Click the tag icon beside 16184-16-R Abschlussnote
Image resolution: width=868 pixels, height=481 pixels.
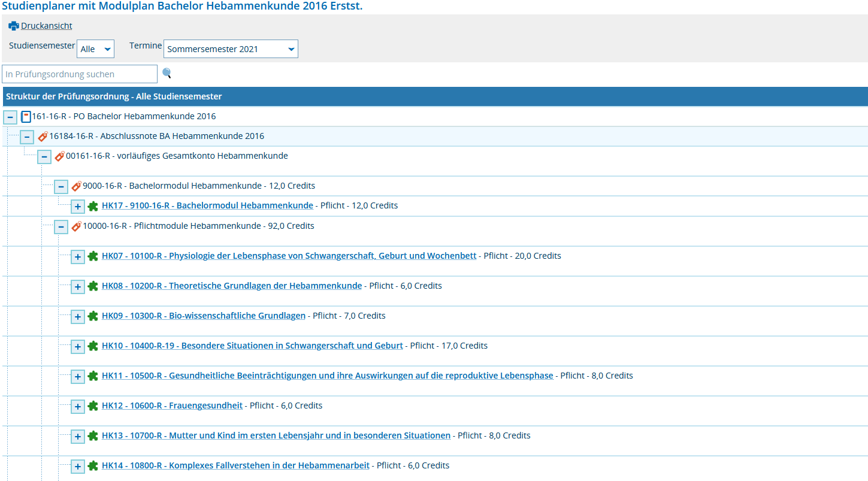(43, 137)
